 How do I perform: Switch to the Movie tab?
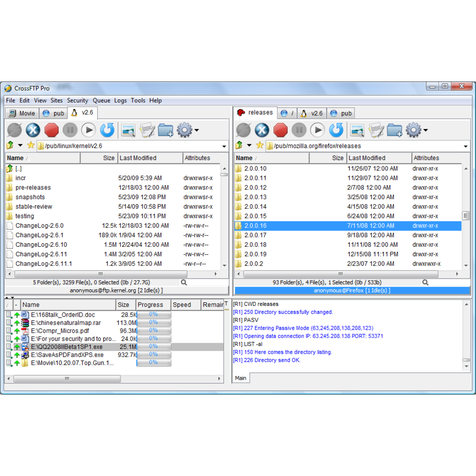click(22, 113)
